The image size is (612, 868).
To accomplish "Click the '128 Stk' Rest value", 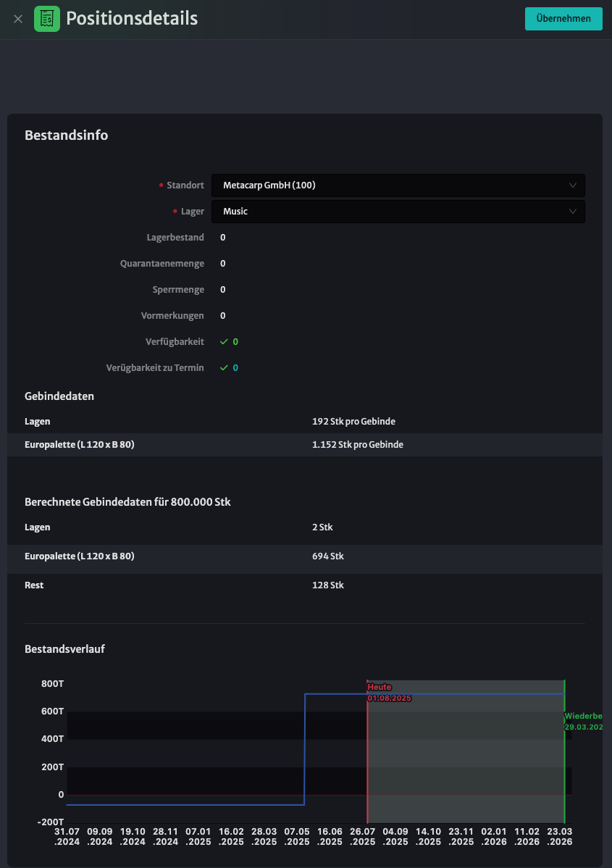I will (327, 585).
